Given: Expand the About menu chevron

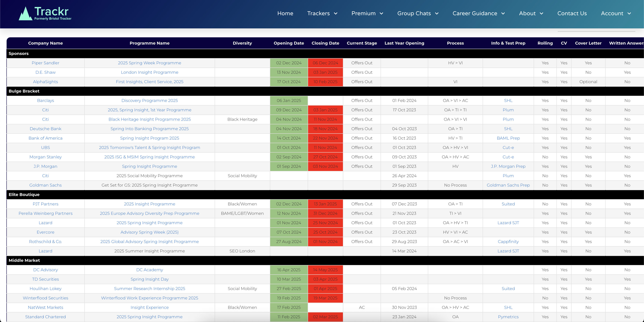Looking at the screenshot, I should (542, 14).
